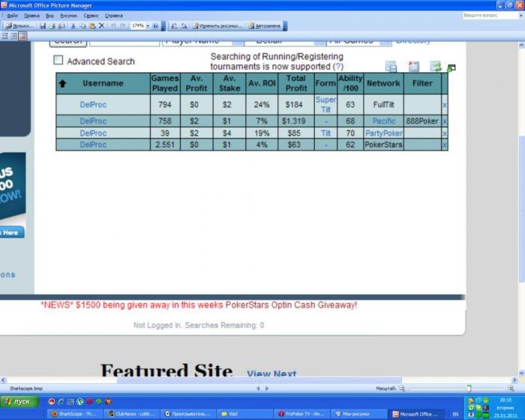Click the Username column header
The height and width of the screenshot is (420, 525).
(103, 83)
